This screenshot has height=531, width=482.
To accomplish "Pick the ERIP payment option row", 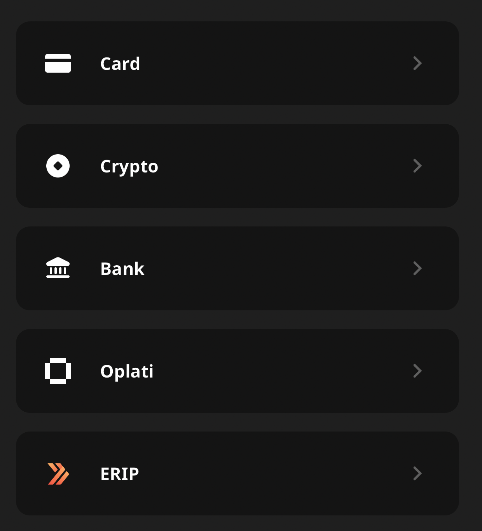I will click(237, 473).
